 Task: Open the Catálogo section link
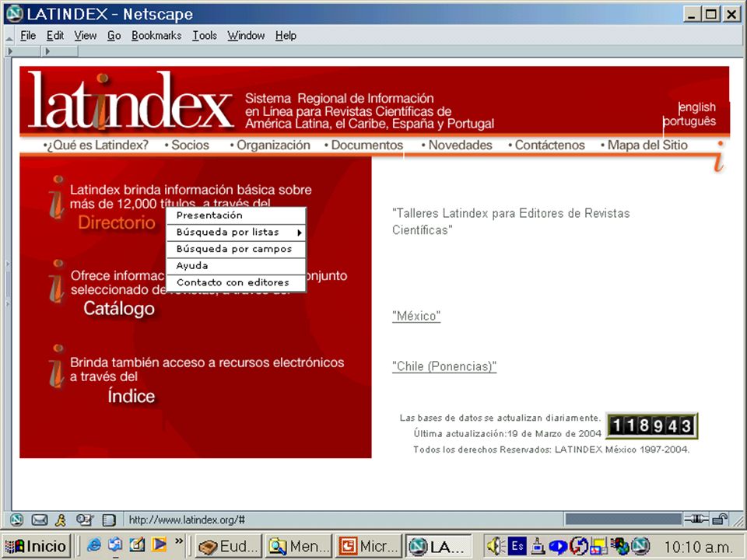(x=119, y=309)
